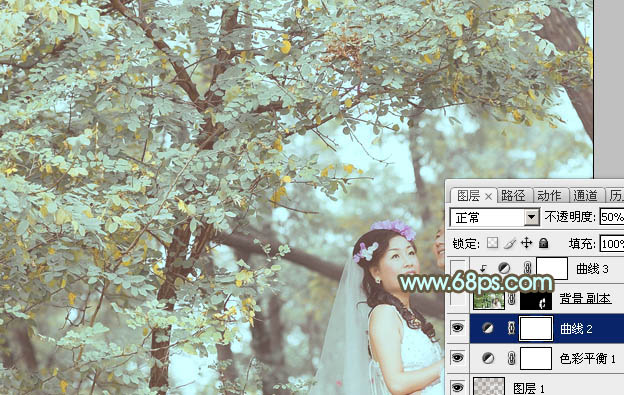Switch to the 路径 tab
This screenshot has width=624, height=395.
point(513,195)
